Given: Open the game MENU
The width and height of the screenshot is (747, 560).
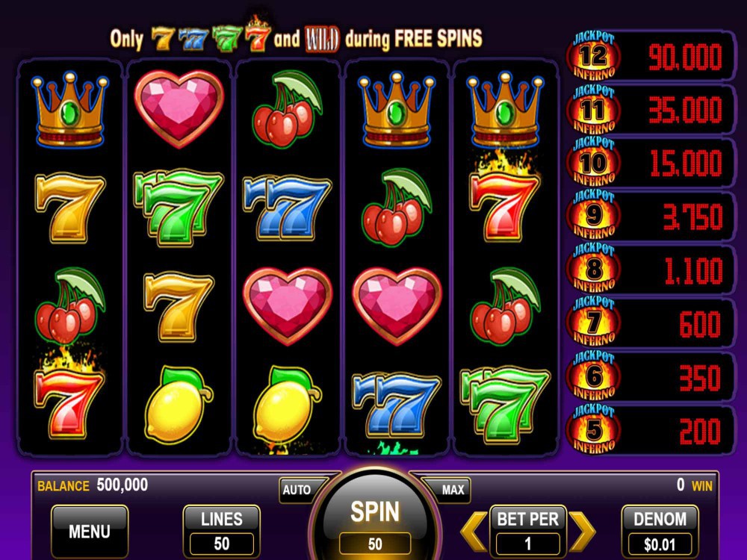Looking at the screenshot, I should 90,531.
